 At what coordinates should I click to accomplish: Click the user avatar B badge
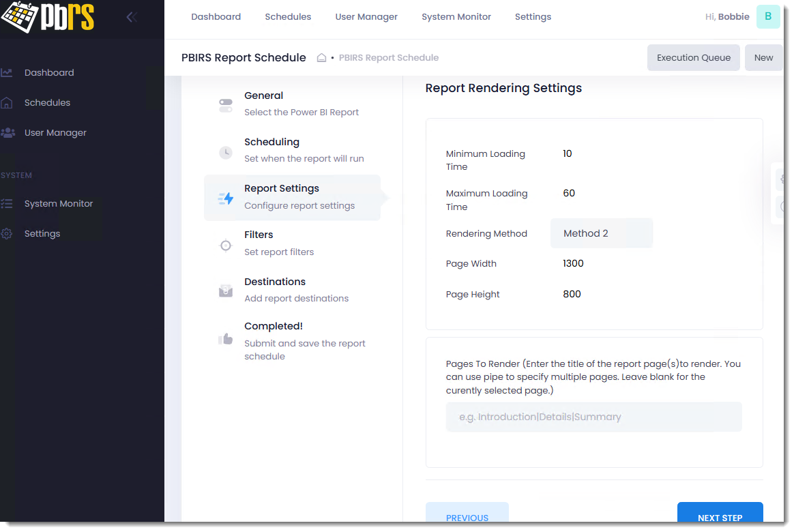[768, 17]
